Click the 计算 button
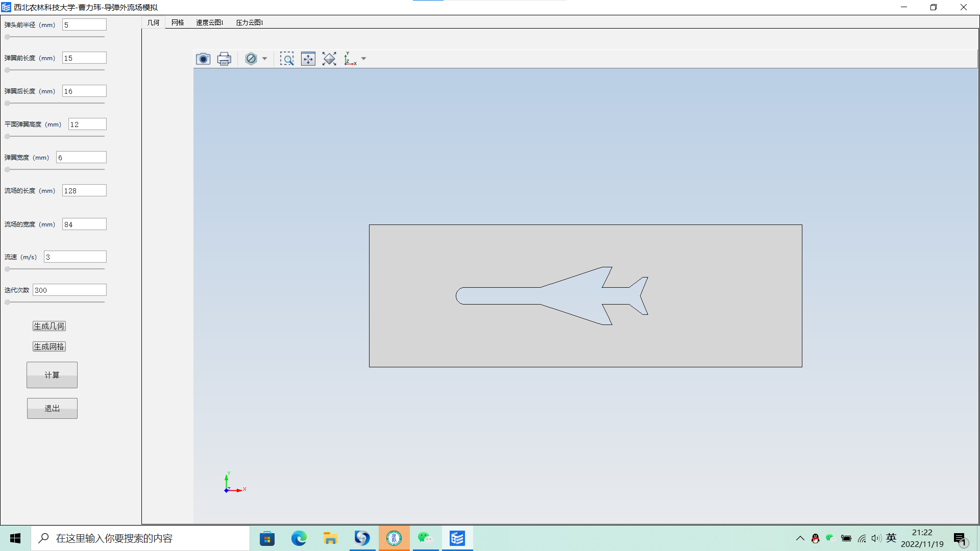Viewport: 980px width, 551px height. point(52,375)
